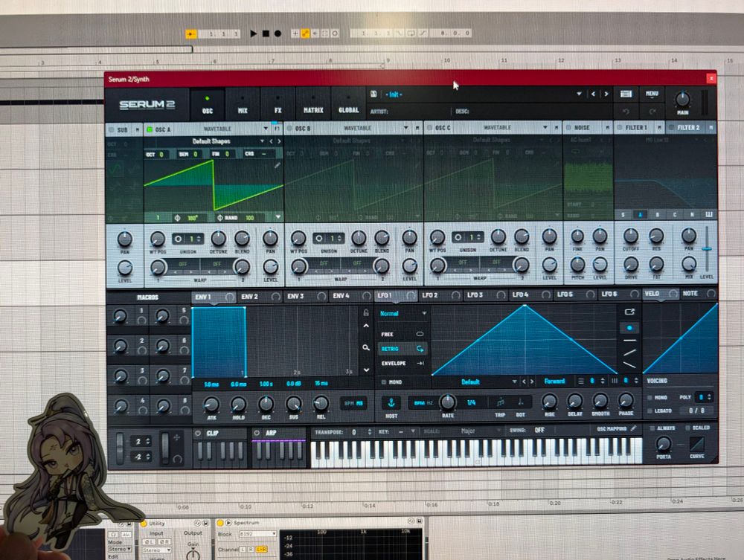Click the Play button in Ableton transport

254,33
